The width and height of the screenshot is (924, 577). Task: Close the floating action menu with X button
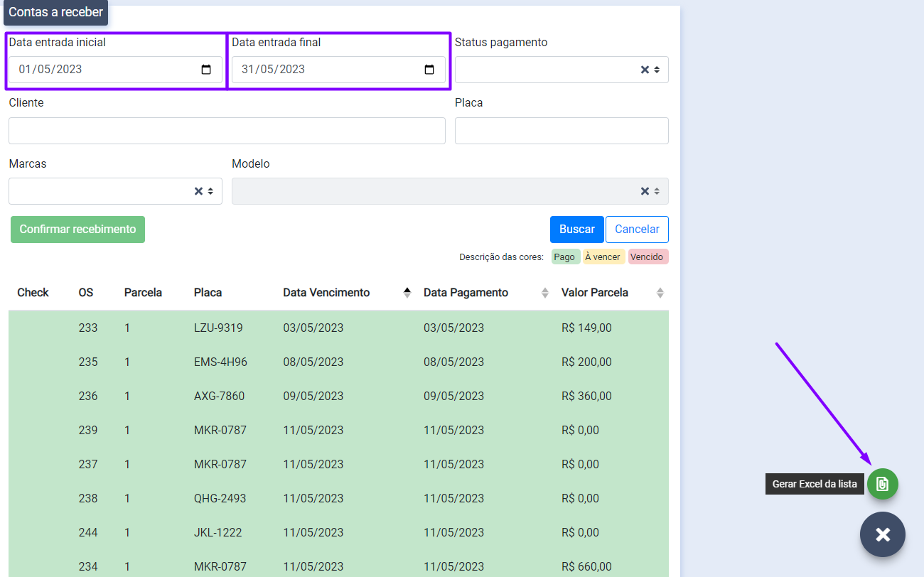[x=882, y=534]
